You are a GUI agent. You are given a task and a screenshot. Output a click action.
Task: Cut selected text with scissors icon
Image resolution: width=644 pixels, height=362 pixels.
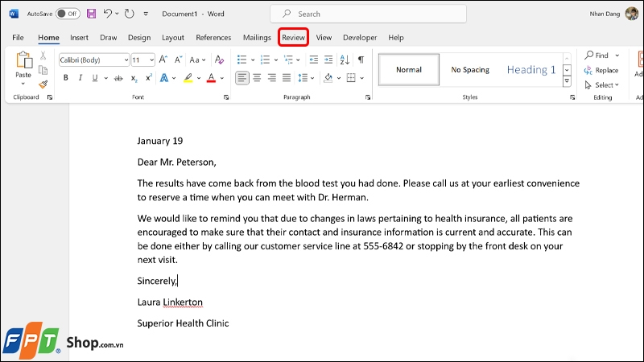[x=43, y=56]
